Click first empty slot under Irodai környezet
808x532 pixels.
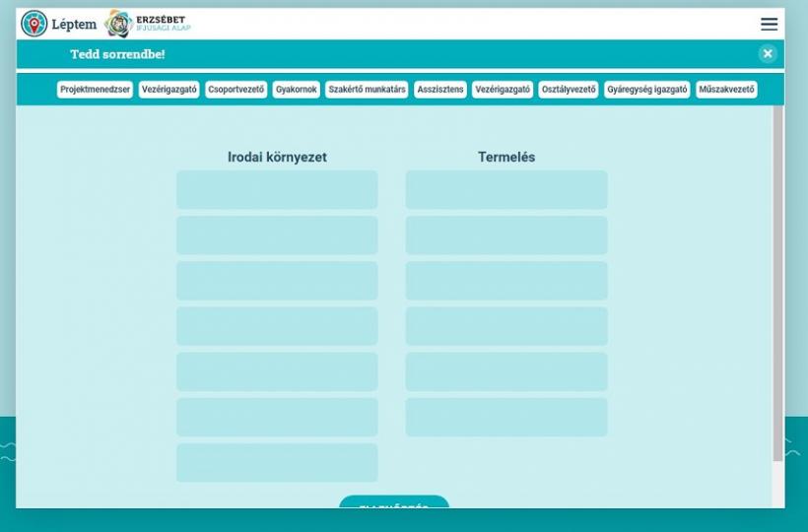(x=277, y=190)
